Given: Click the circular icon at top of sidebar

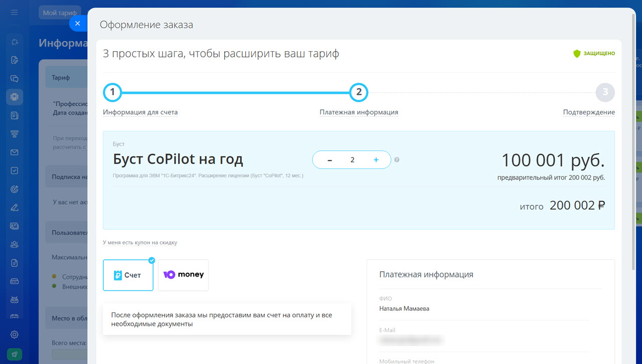Looking at the screenshot, I should pyautogui.click(x=15, y=42).
